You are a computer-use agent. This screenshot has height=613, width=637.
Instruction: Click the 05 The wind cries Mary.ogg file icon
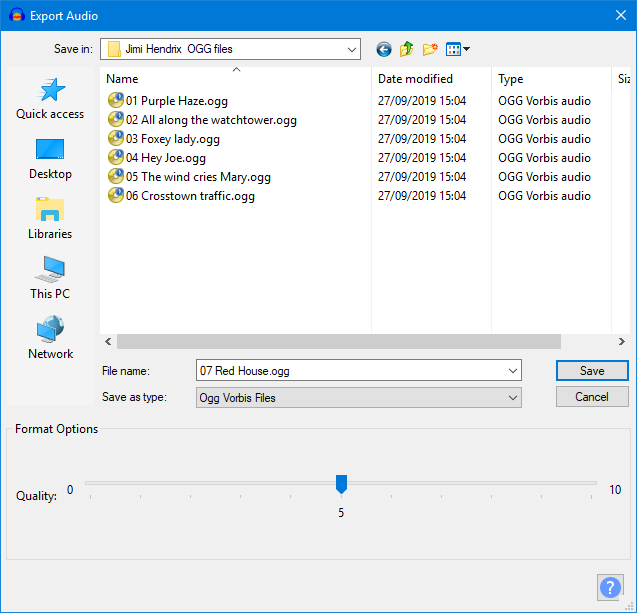pos(116,177)
